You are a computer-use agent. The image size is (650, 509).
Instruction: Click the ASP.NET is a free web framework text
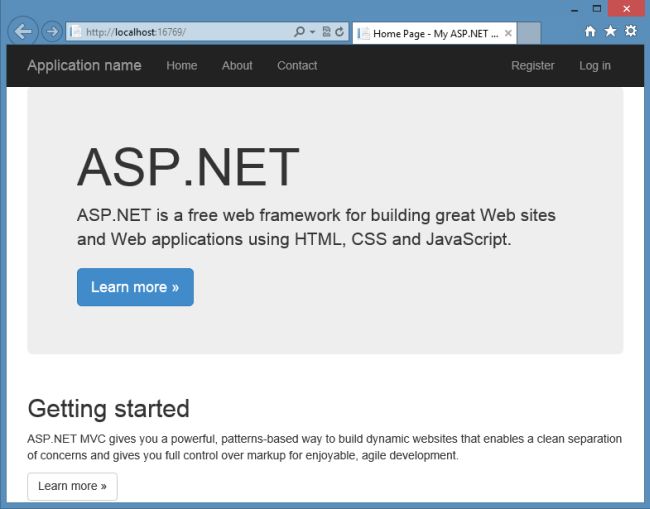pyautogui.click(x=316, y=227)
